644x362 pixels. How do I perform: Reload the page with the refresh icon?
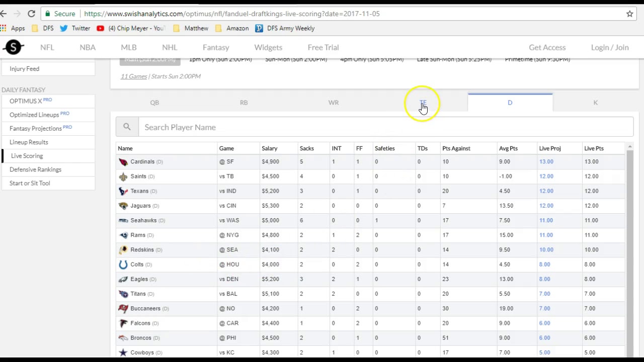(x=32, y=14)
